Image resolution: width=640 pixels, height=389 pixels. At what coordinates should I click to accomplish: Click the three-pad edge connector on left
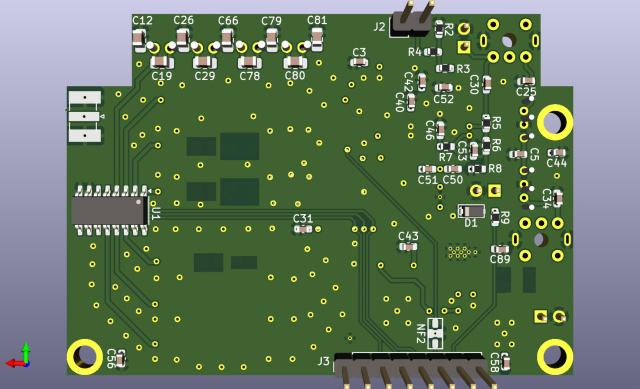click(x=84, y=117)
